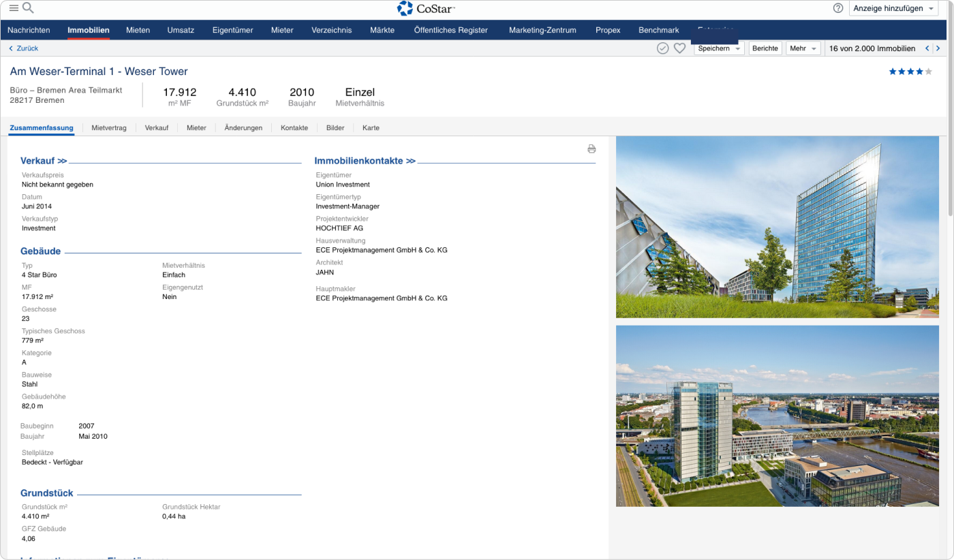Screen dimensions: 954x560
Task: Go back using the Zurück link
Action: click(23, 48)
